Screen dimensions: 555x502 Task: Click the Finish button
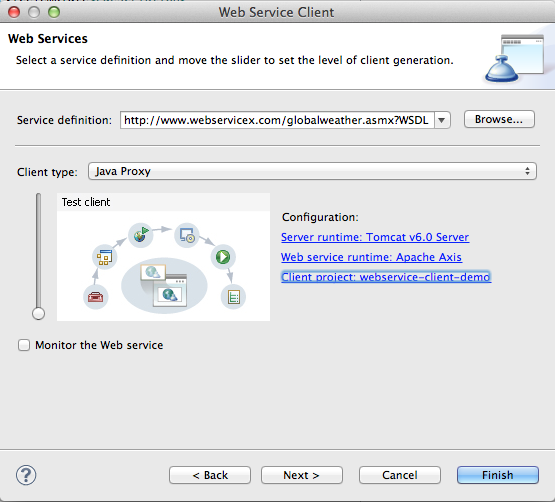(x=498, y=475)
